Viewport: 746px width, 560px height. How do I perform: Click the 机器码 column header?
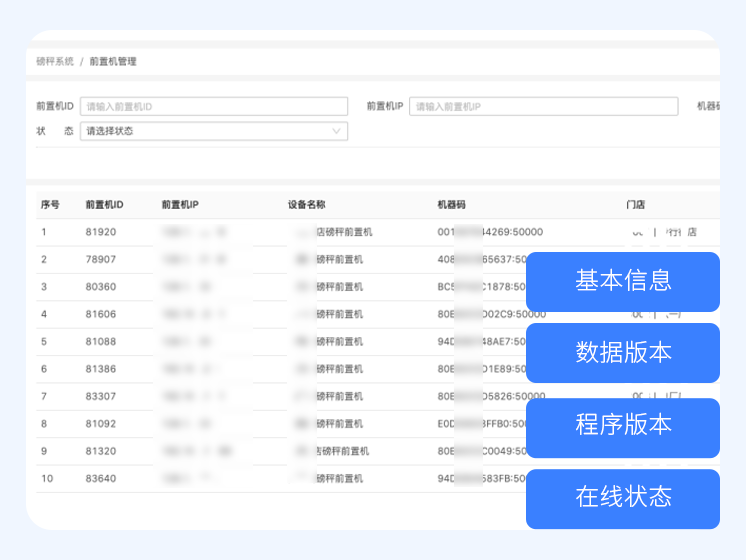click(x=452, y=205)
